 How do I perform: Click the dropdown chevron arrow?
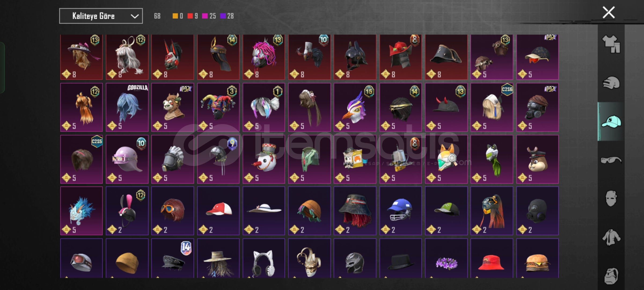[135, 16]
